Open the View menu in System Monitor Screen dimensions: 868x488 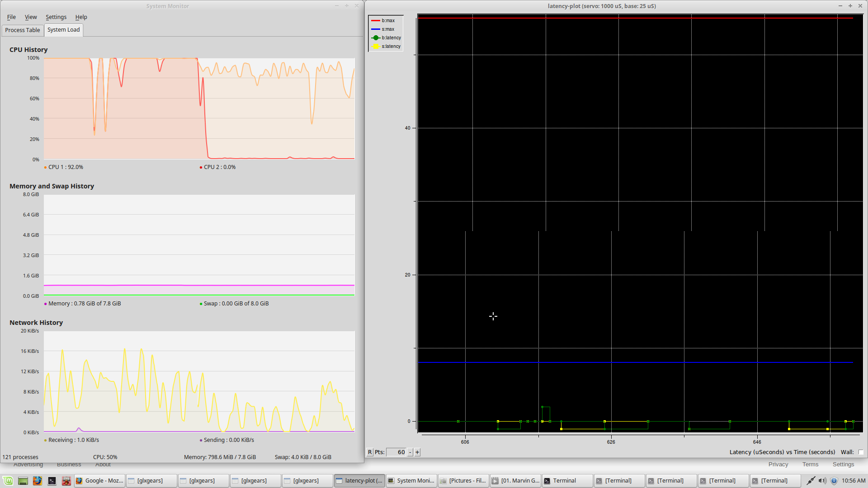31,17
